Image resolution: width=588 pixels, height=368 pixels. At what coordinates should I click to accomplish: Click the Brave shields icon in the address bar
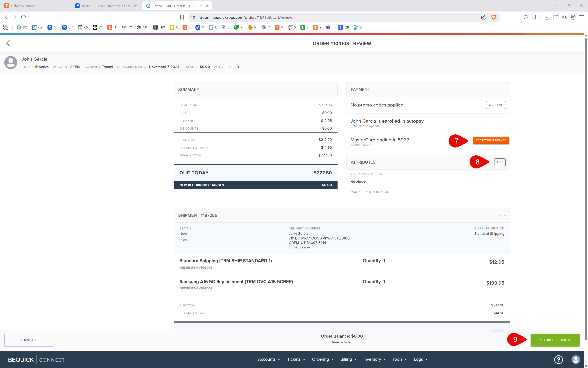[493, 17]
